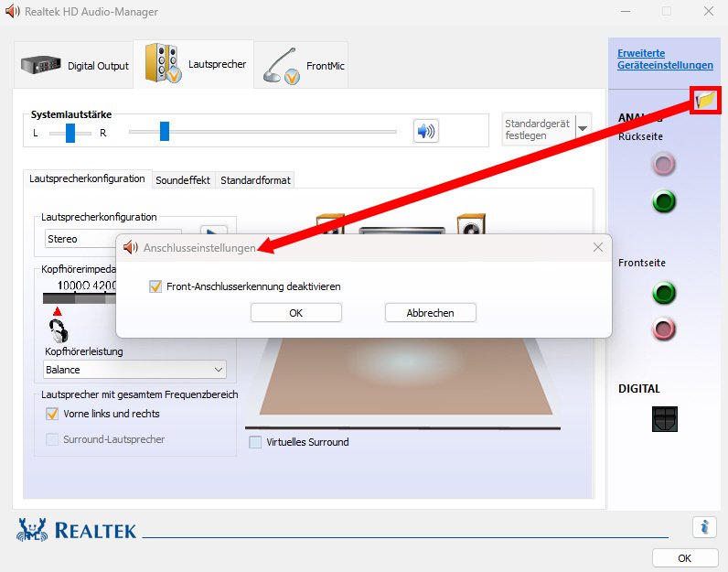Click right speaker in room preview
The width and height of the screenshot is (728, 572).
tap(471, 224)
